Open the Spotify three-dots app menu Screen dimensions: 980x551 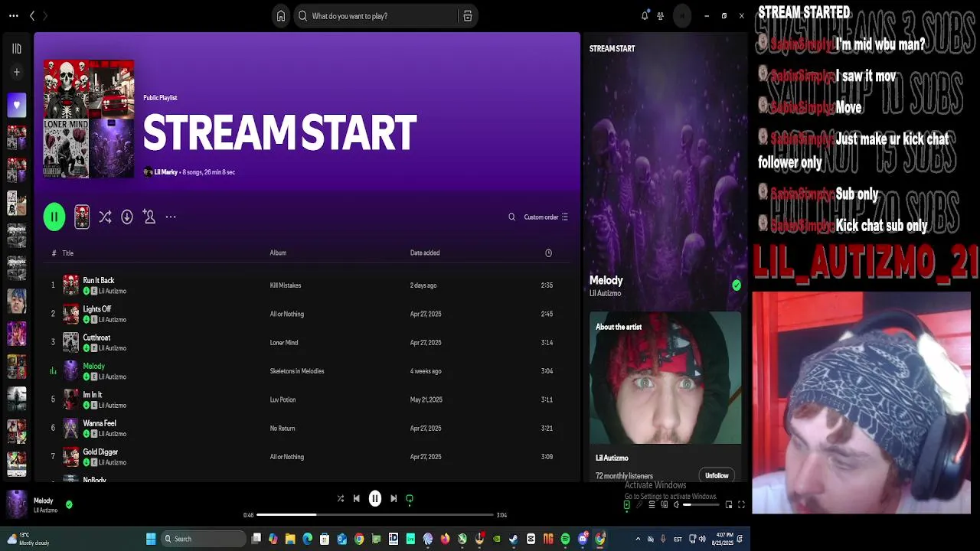(x=14, y=16)
